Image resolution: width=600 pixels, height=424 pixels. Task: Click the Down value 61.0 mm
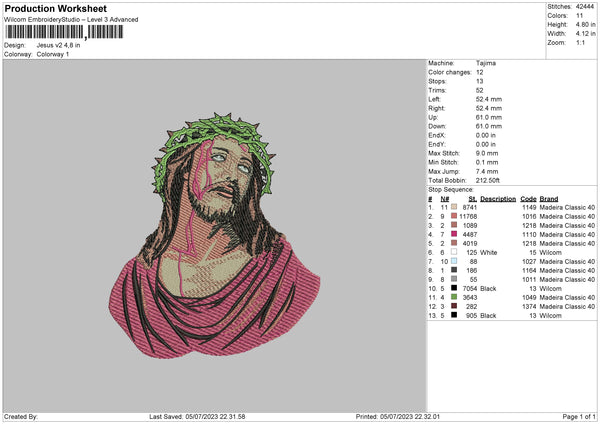coord(489,126)
